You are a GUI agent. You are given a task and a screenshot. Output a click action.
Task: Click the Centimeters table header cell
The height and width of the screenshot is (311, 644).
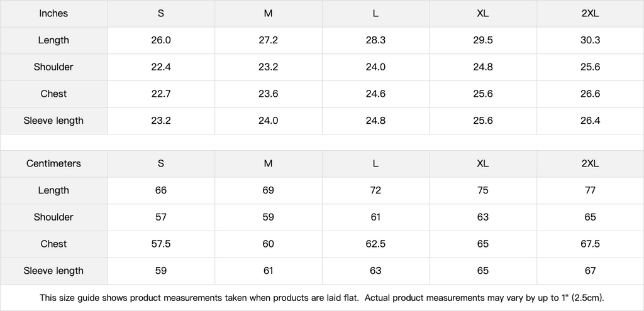(x=53, y=163)
